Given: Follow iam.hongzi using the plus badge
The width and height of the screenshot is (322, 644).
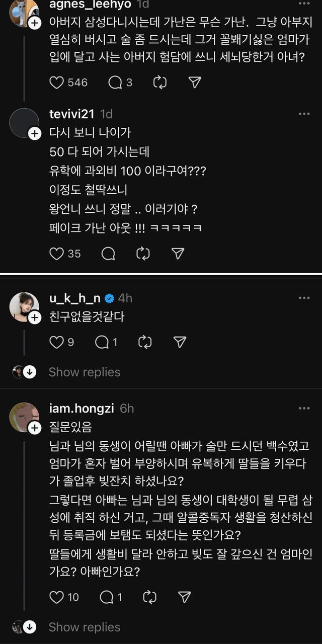Looking at the screenshot, I should 34,428.
